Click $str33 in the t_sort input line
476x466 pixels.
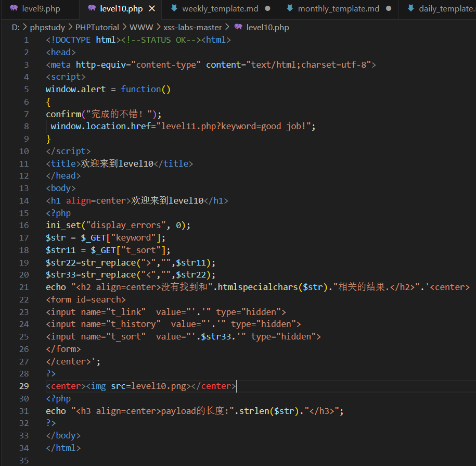[216, 337]
